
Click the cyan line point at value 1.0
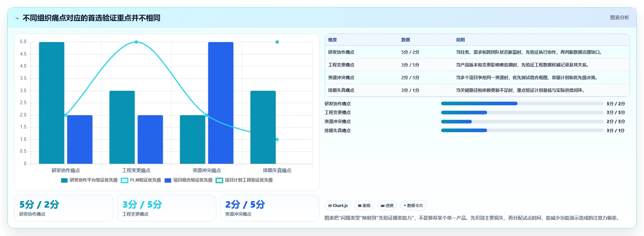[x=277, y=139]
